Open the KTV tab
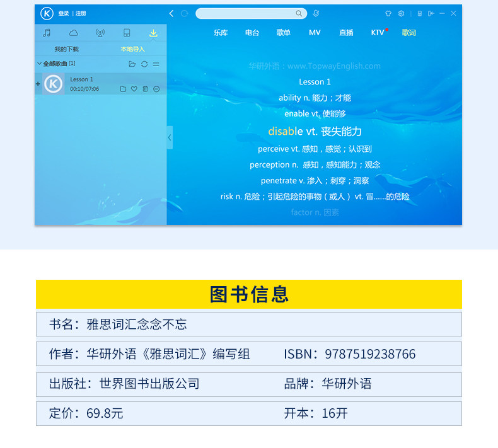The width and height of the screenshot is (498, 448). click(378, 32)
